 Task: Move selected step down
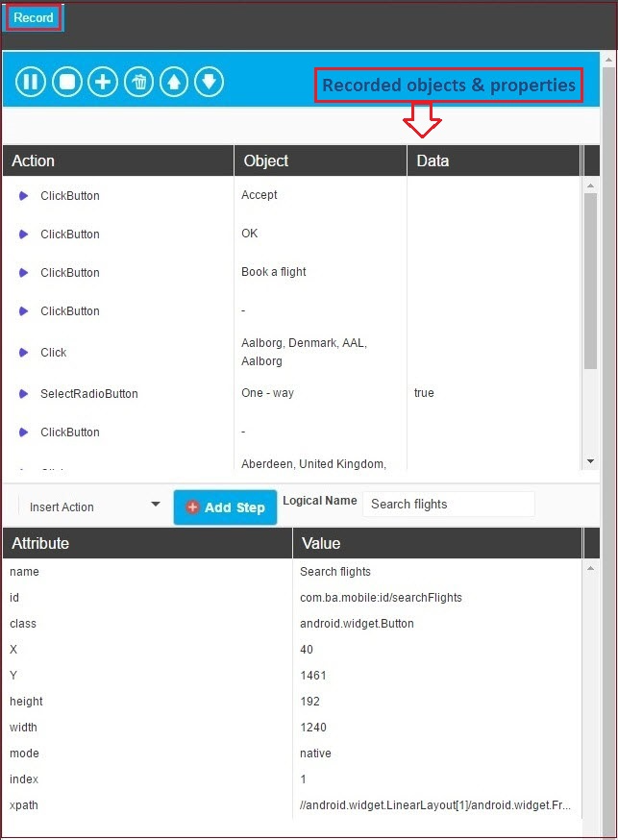tap(209, 82)
